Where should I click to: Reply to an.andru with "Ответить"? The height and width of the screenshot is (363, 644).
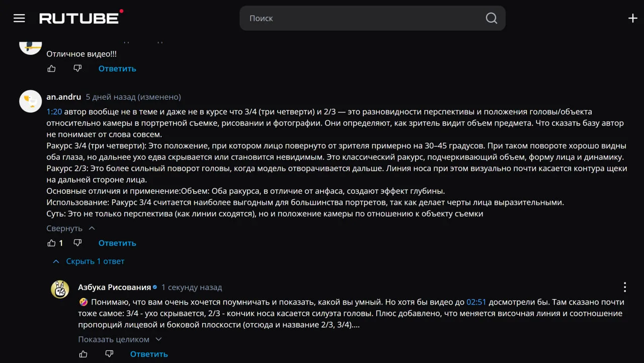[x=117, y=243]
